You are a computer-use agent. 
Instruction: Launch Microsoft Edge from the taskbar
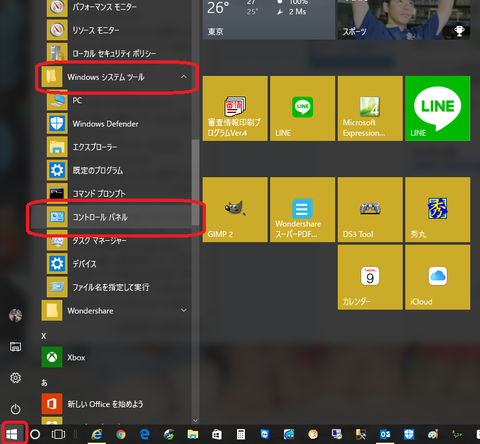click(145, 434)
